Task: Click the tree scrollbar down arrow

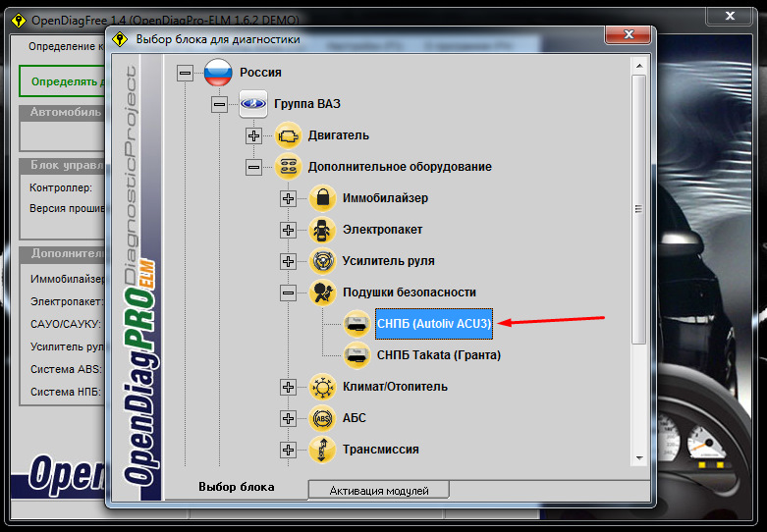Action: pyautogui.click(x=639, y=458)
